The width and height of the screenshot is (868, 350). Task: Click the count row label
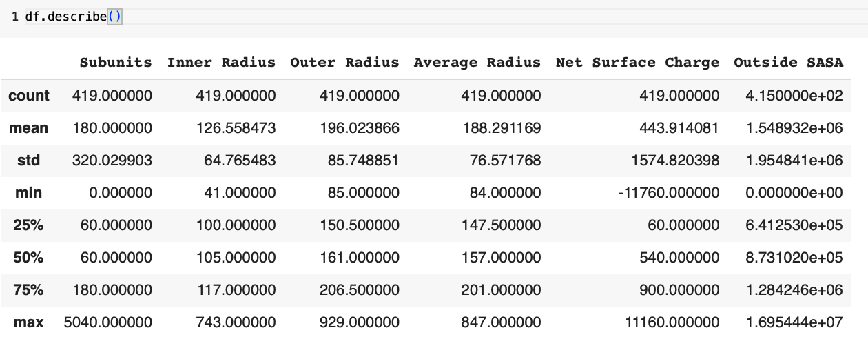pyautogui.click(x=29, y=96)
